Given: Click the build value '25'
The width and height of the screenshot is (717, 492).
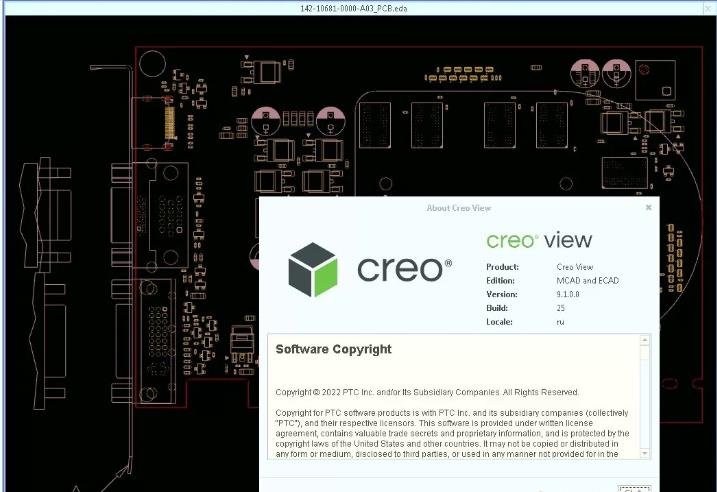Looking at the screenshot, I should point(561,308).
